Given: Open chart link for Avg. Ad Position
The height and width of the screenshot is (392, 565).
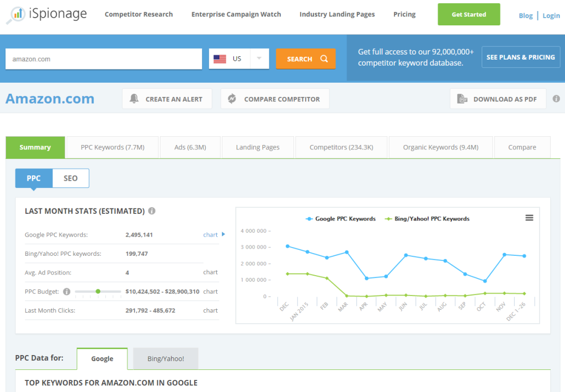Looking at the screenshot, I should 210,272.
